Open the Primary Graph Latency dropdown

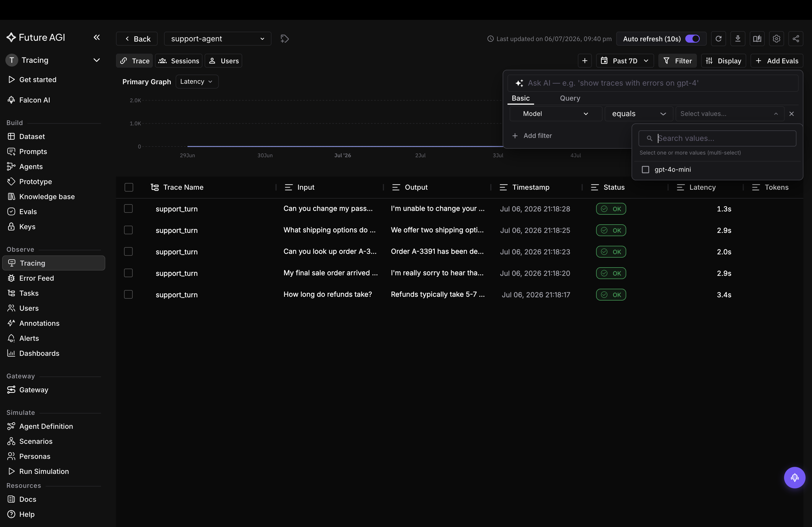tap(197, 82)
